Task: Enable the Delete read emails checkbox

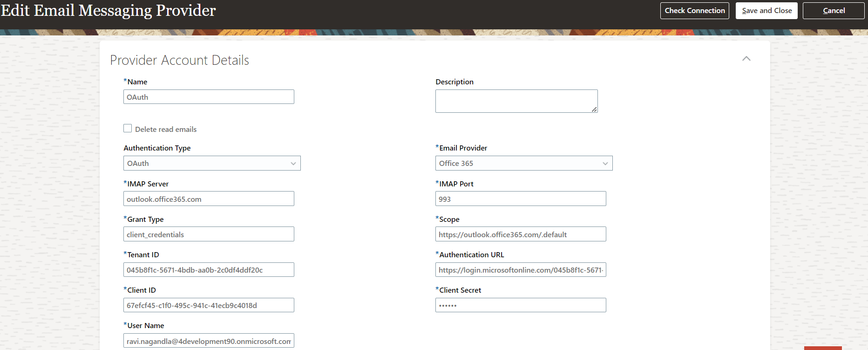Action: [x=128, y=129]
